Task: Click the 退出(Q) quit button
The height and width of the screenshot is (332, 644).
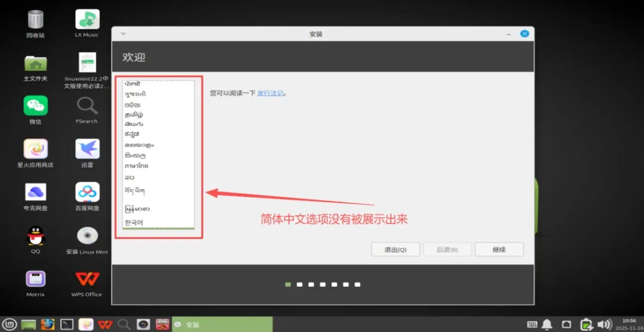Action: coord(395,250)
